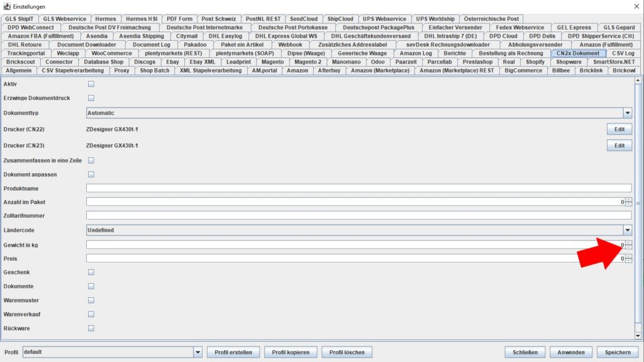This screenshot has width=644, height=362.
Task: Select the Amazon Log tab
Action: [416, 53]
